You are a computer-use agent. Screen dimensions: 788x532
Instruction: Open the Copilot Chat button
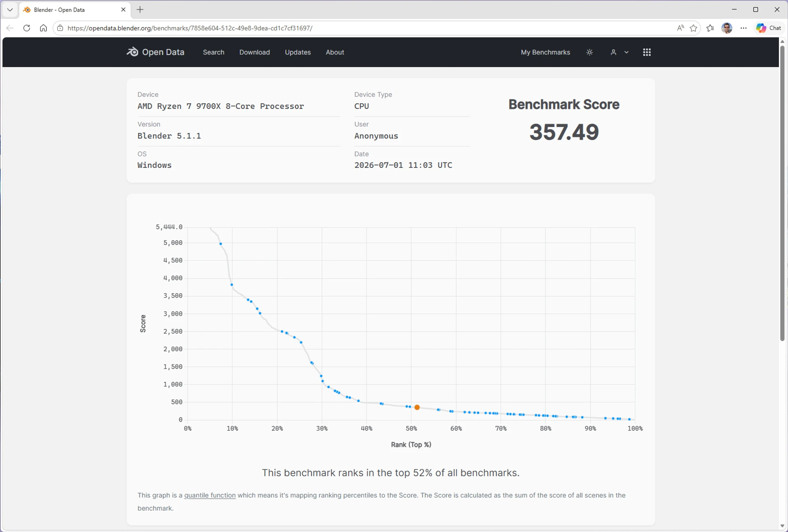click(x=769, y=28)
